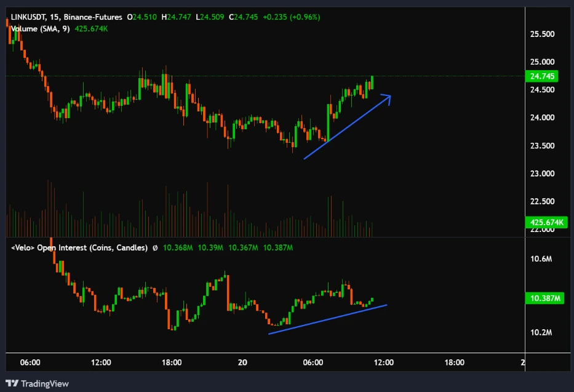Click the 06:00 time label at the left end
574x392 pixels.
click(30, 362)
